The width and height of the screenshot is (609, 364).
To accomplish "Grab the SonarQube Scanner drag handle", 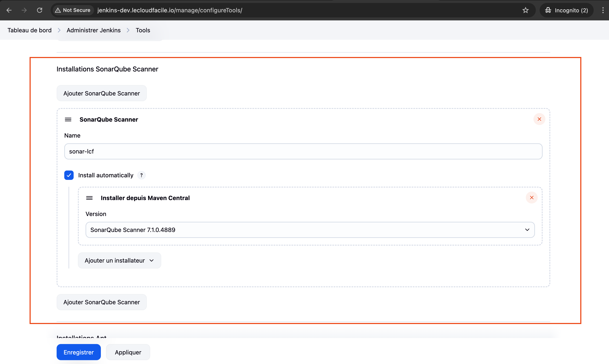I will (68, 119).
